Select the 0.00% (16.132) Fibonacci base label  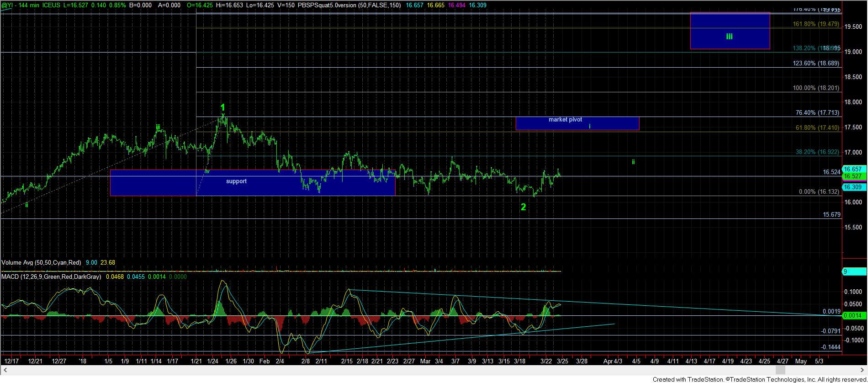[x=819, y=192]
